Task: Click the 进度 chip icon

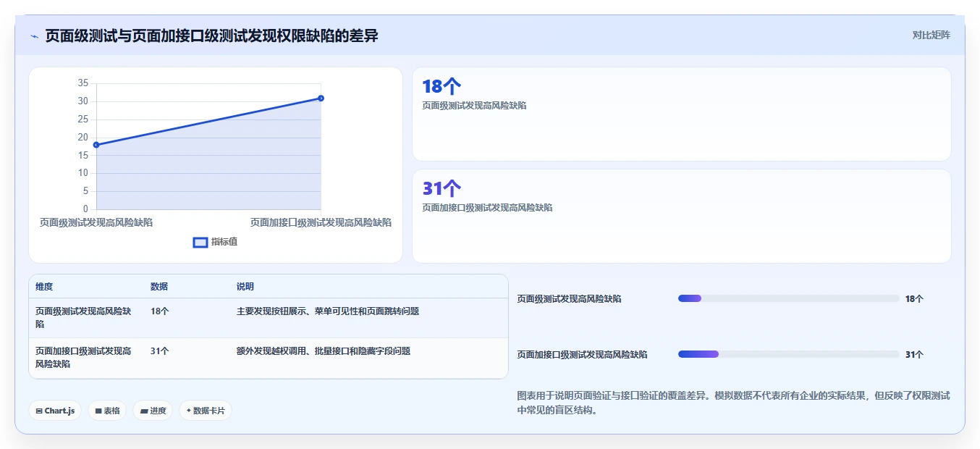Action: coord(144,411)
